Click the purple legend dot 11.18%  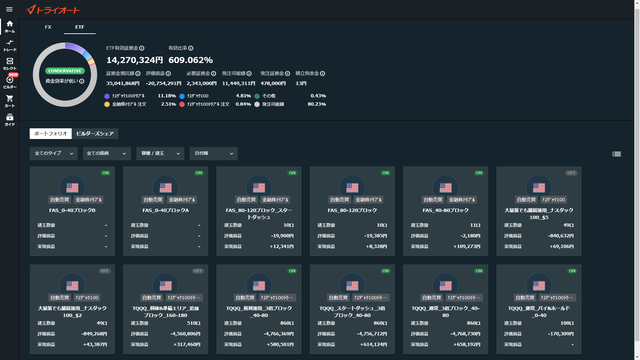click(107, 96)
